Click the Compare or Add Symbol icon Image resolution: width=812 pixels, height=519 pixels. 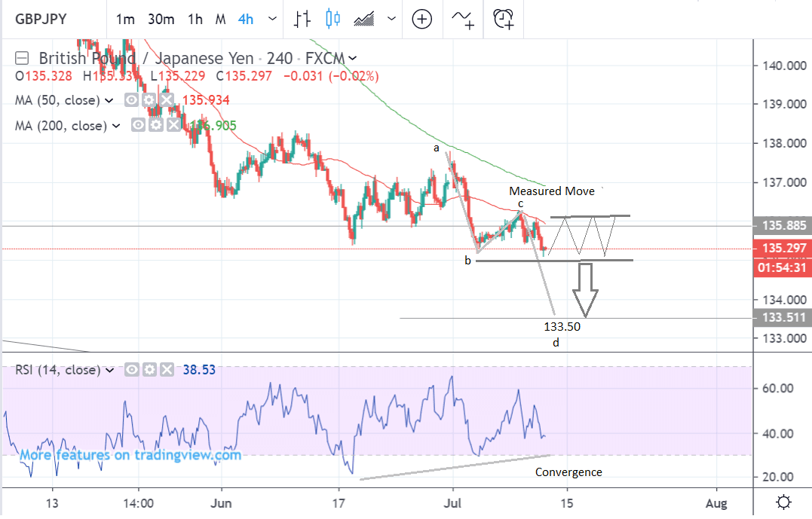(x=421, y=19)
